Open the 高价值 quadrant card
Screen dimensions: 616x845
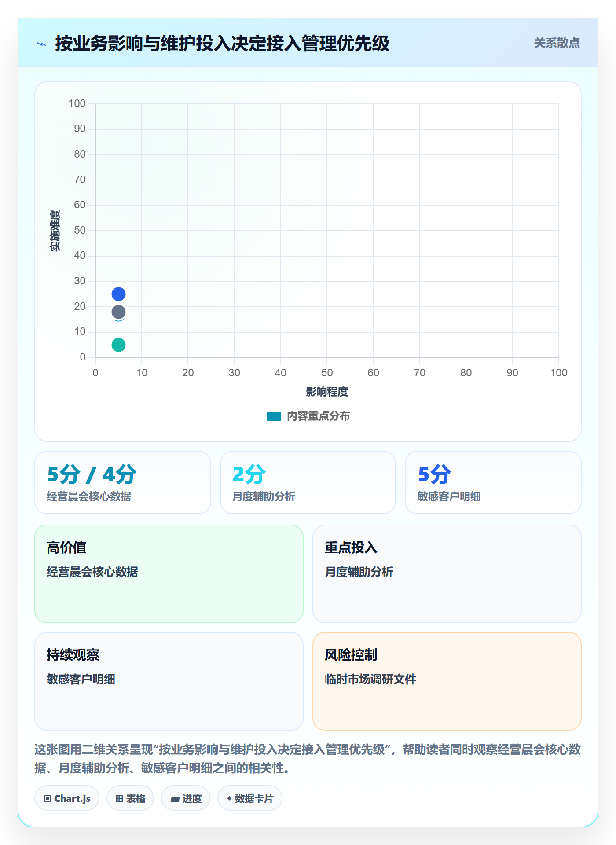pos(169,574)
